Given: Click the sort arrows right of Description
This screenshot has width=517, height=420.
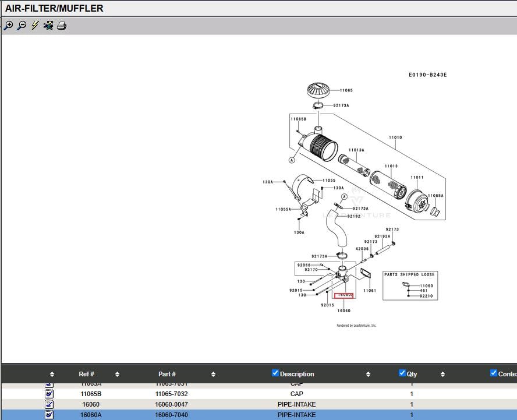Looking at the screenshot, I should [368, 374].
